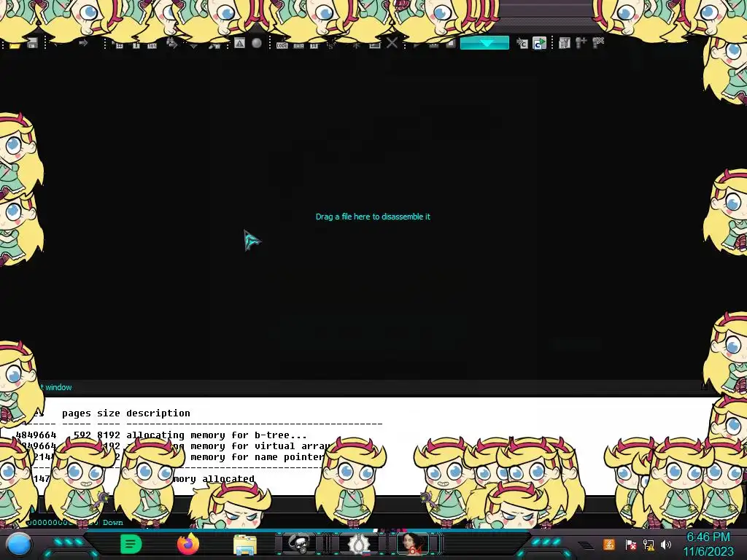This screenshot has height=560, width=747.
Task: Launch Firefox from the taskbar
Action: point(188,544)
